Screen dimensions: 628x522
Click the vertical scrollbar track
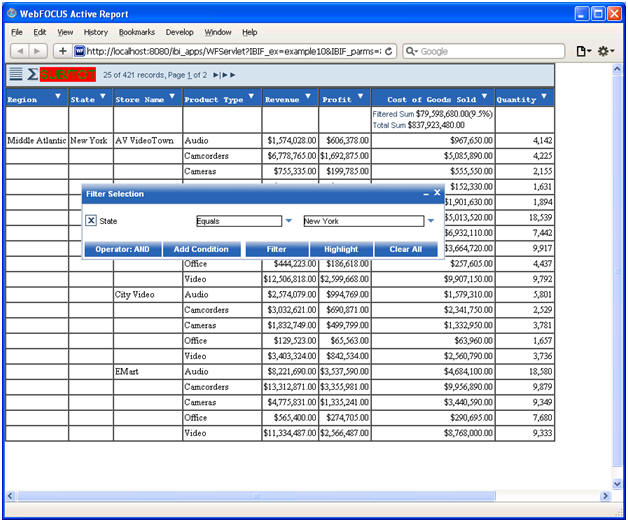coord(617,276)
